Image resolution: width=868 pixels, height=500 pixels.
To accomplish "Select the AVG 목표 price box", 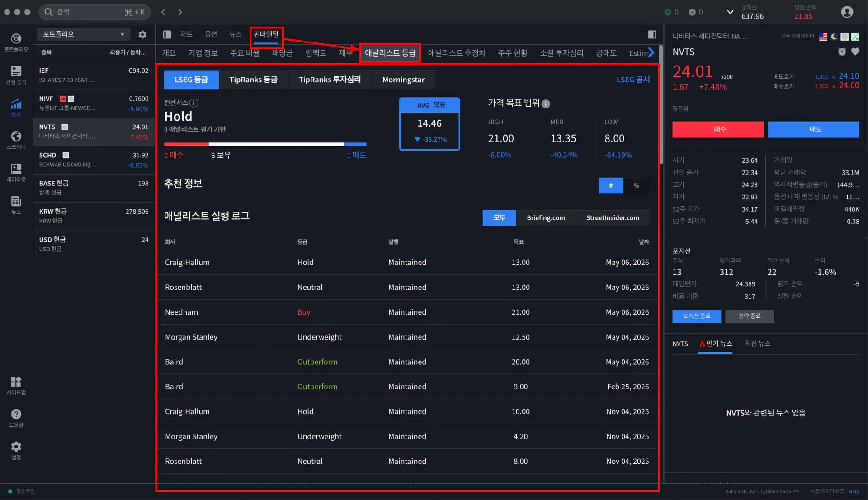I will [x=429, y=124].
